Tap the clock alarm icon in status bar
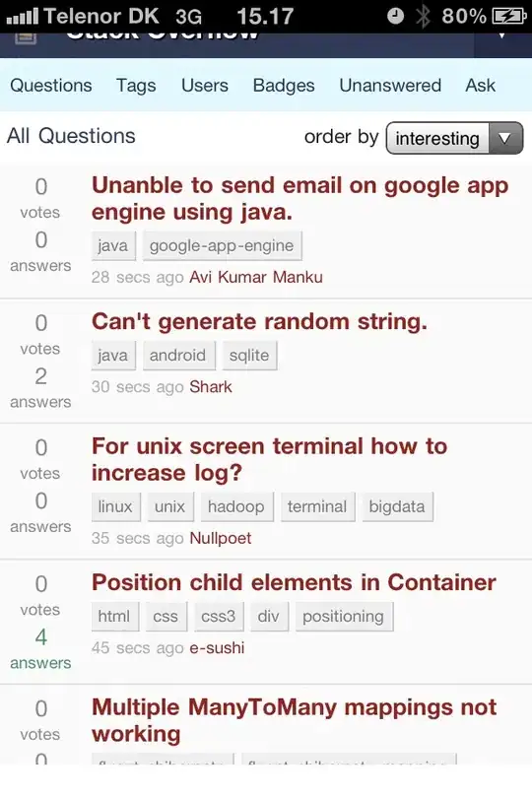Screen dimensions: 532x798 point(395,16)
